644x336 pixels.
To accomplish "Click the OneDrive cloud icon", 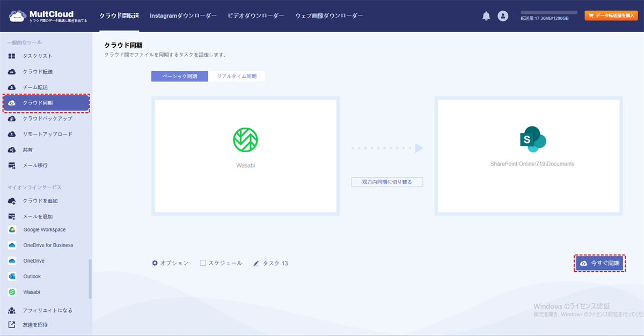I will [12, 261].
